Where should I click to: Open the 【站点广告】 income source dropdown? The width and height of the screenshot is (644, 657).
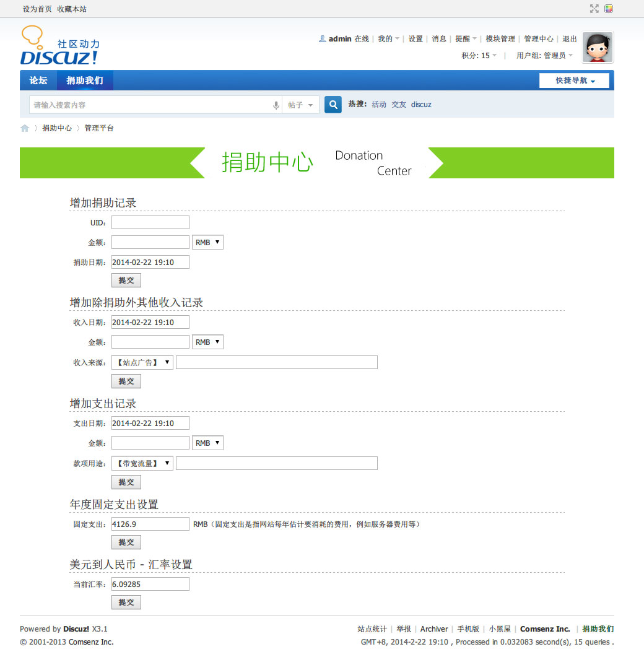pyautogui.click(x=142, y=363)
